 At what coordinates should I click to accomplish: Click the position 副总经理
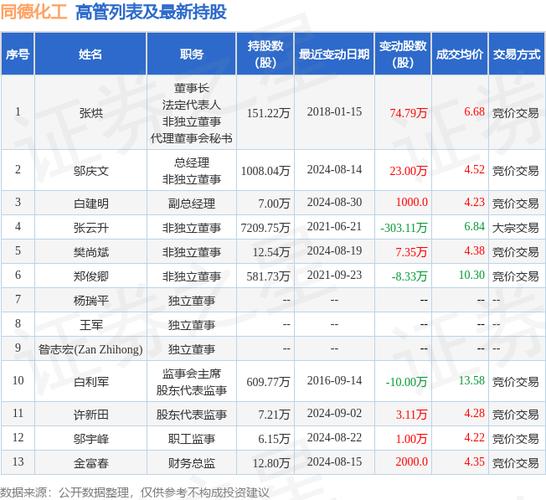192,203
